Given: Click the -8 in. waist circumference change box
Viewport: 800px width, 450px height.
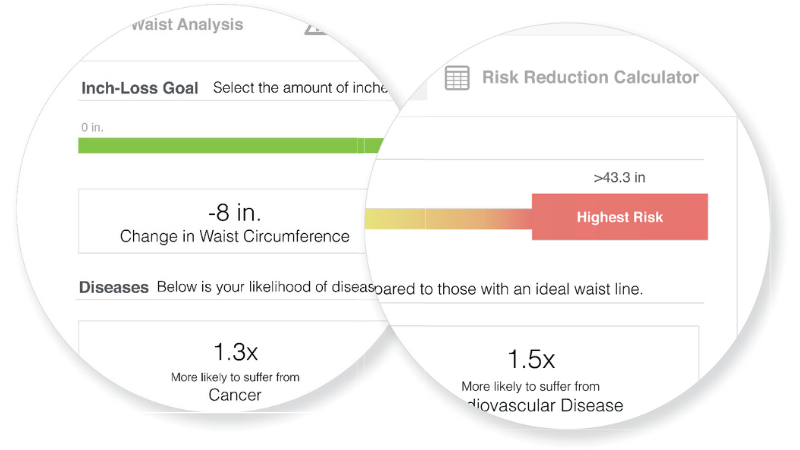Looking at the screenshot, I should pos(222,221).
